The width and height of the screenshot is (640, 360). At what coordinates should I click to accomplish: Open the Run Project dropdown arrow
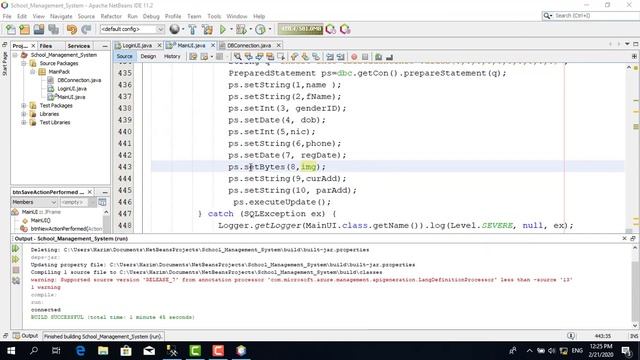(231, 29)
